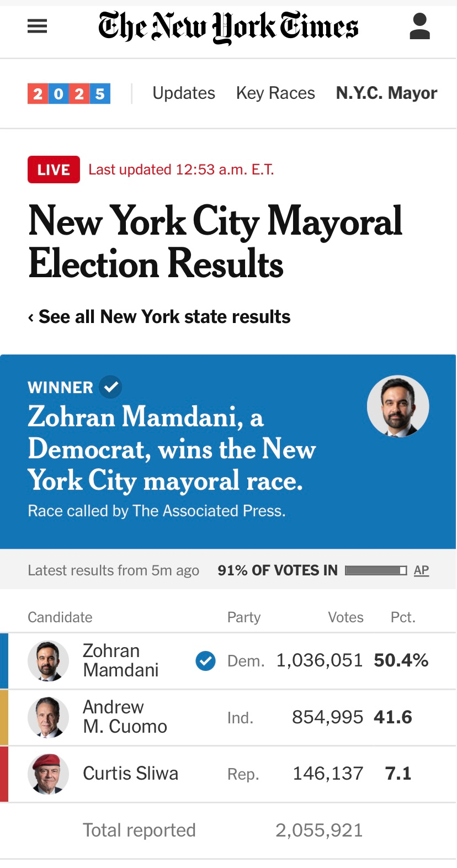The image size is (457, 868).
Task: Select the N.Y.C. Mayor tab
Action: (386, 93)
